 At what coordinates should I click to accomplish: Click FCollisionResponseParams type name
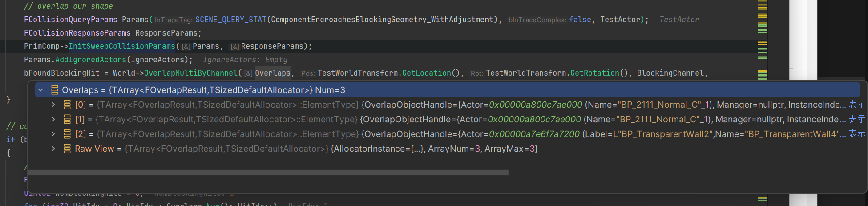[x=77, y=33]
